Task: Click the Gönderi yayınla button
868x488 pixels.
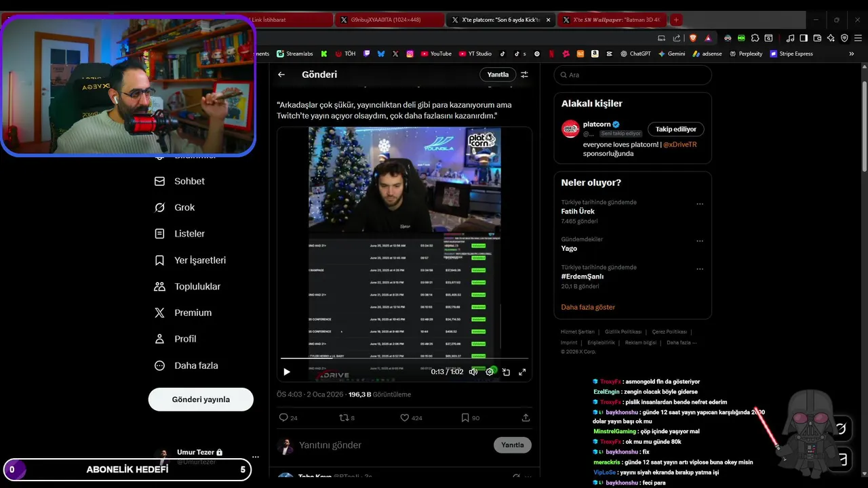Action: click(x=201, y=399)
